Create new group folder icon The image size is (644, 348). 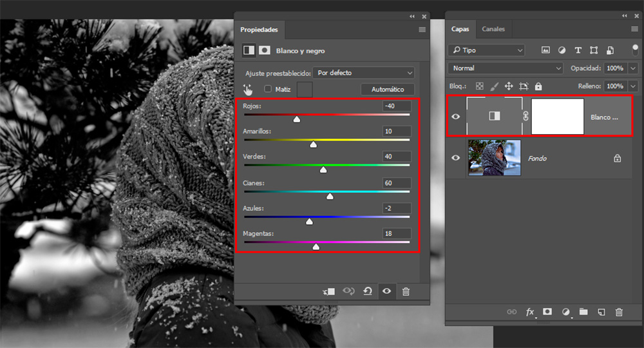point(583,312)
